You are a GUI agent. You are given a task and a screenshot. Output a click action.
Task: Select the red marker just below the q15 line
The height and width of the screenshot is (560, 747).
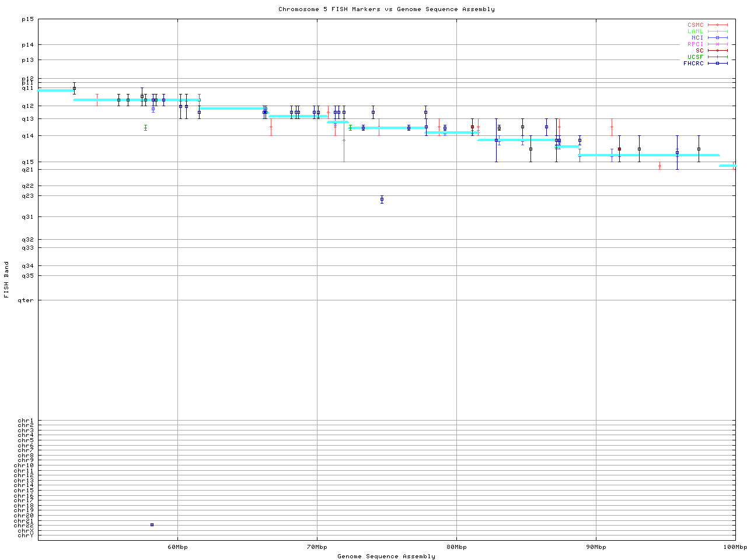[659, 166]
